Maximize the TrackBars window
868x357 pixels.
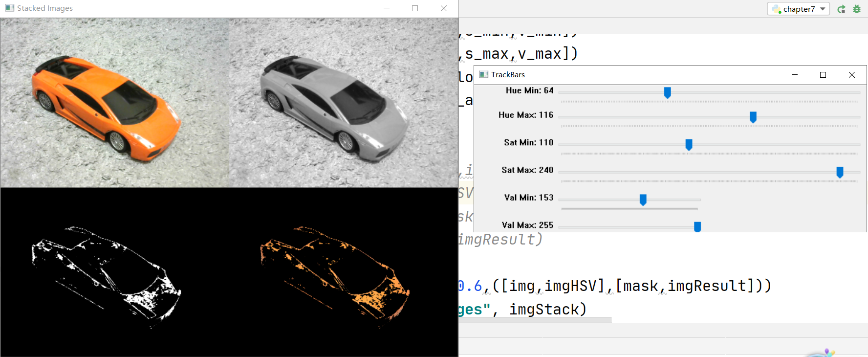[x=823, y=74]
